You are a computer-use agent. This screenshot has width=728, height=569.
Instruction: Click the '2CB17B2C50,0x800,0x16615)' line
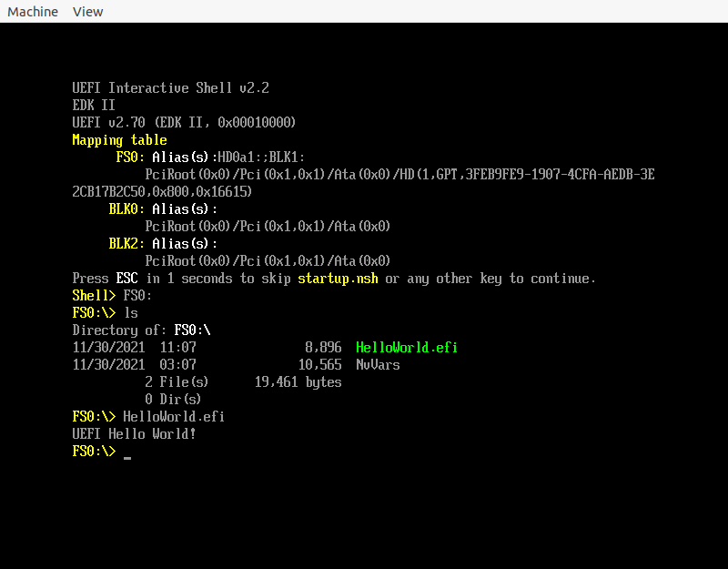pos(162,191)
